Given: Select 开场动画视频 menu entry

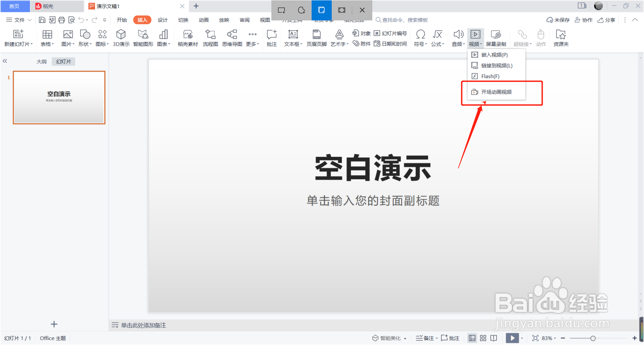Looking at the screenshot, I should [496, 92].
